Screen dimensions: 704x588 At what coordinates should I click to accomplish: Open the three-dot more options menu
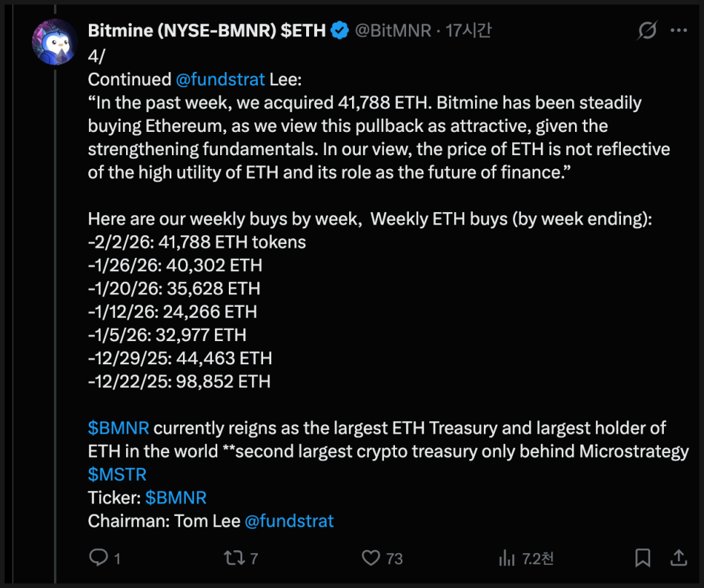pyautogui.click(x=678, y=31)
